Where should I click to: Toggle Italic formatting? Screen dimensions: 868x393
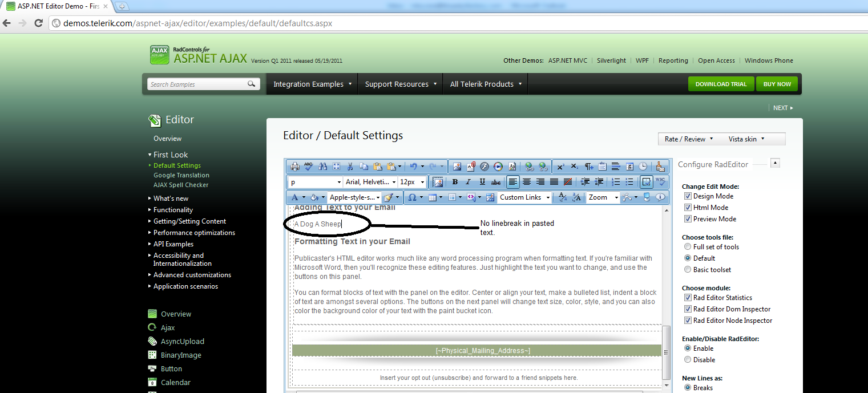tap(468, 182)
